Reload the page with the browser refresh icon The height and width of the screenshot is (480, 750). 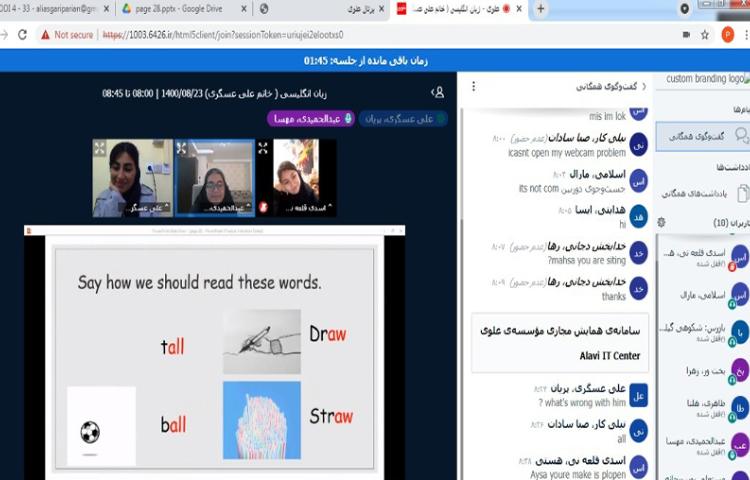pos(22,35)
